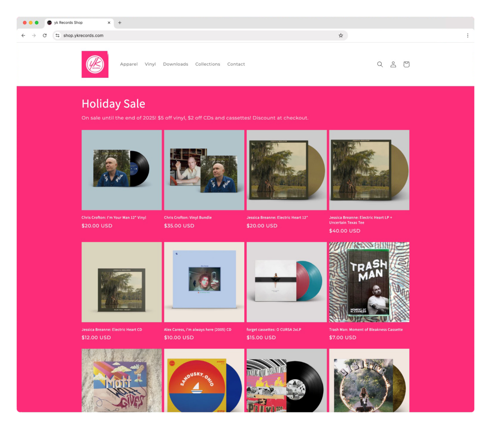Open a new browser tab
Screen dimensions: 491x448
[x=120, y=23]
